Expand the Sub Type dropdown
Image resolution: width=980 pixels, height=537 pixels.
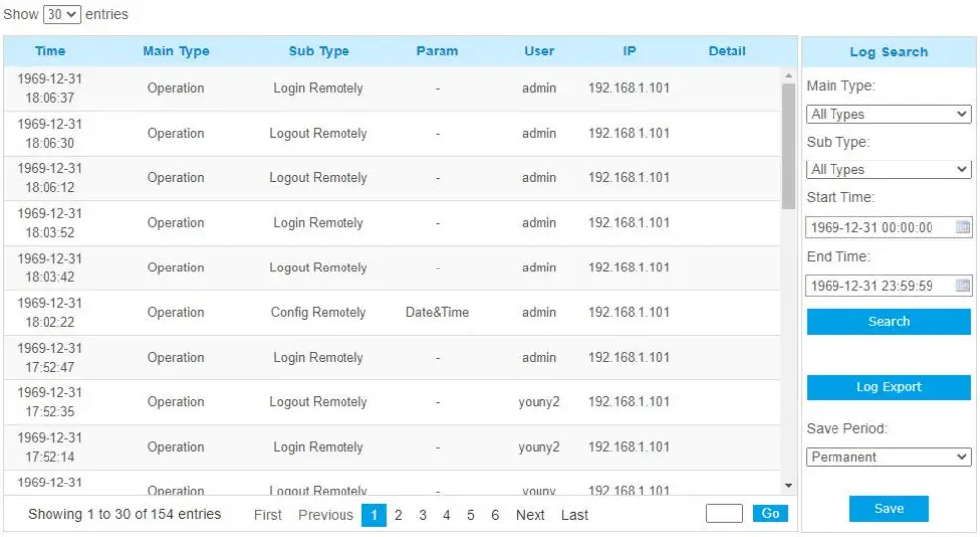pyautogui.click(x=888, y=169)
